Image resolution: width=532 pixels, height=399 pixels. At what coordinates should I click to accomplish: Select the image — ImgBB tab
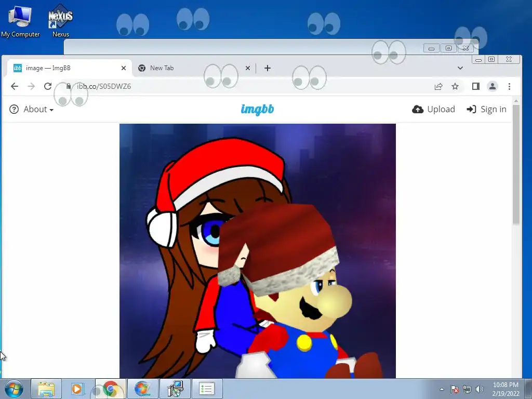[68, 68]
